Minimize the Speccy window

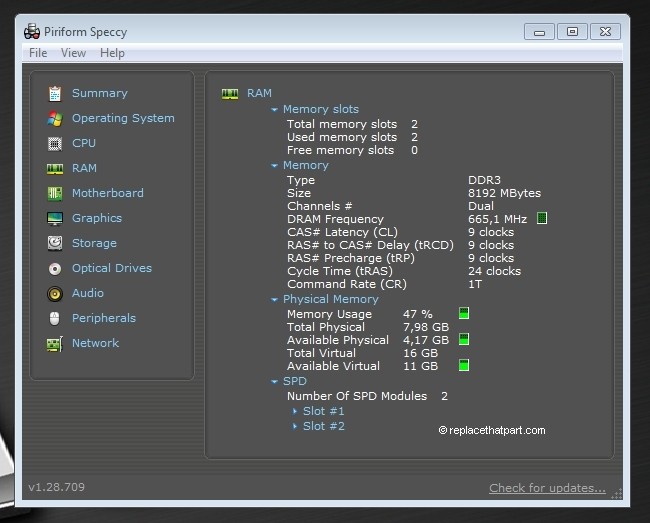click(x=539, y=32)
